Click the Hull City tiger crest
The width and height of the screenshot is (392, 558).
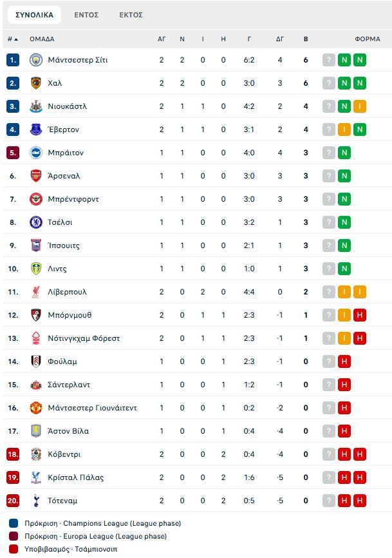pyautogui.click(x=36, y=83)
